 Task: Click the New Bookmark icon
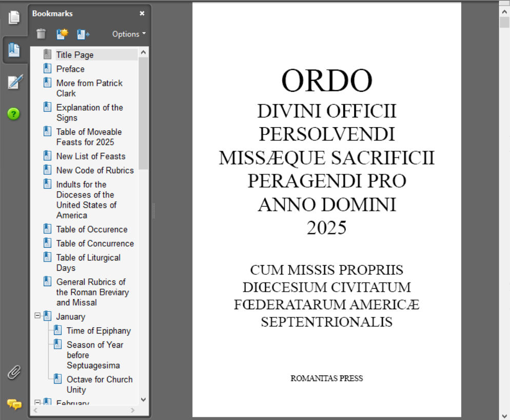(x=62, y=34)
